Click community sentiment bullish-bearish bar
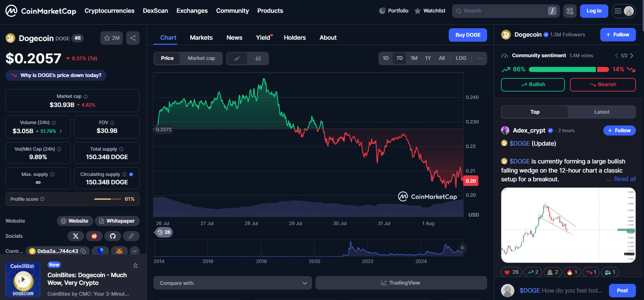 tap(569, 70)
